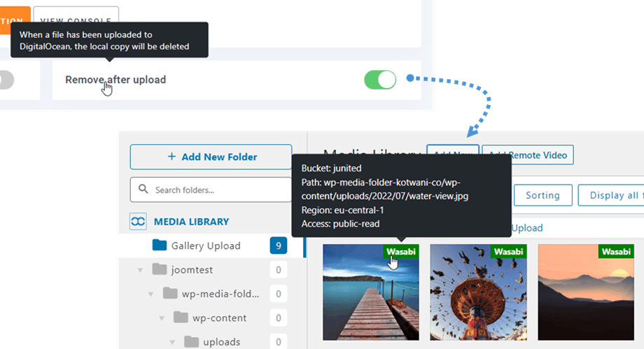This screenshot has width=644, height=349.
Task: Select Gallery Upload in the folder tree
Action: [205, 245]
